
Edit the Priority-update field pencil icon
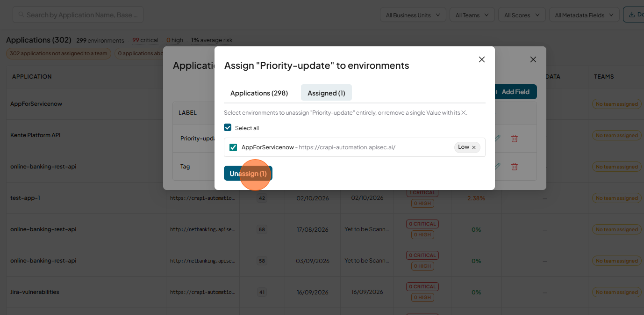point(498,138)
